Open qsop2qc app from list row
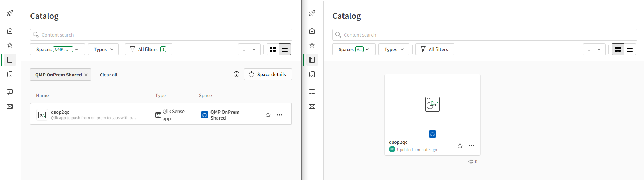644x180 pixels. coord(60,112)
